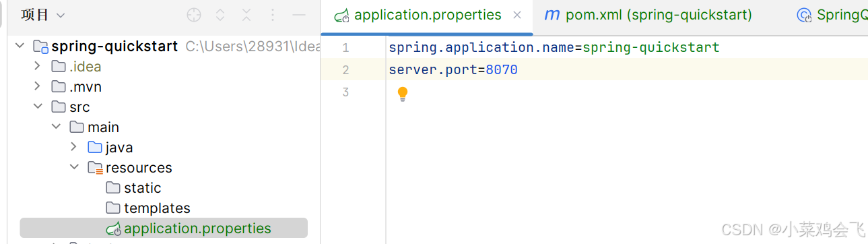868x244 pixels.
Task: Click the yellow lightbulb quick-fix icon
Action: (x=403, y=94)
